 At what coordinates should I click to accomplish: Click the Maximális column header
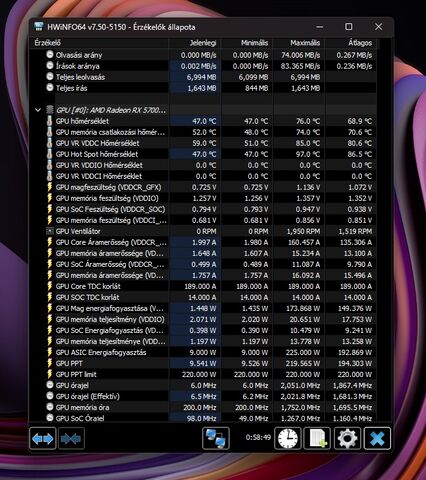coord(305,43)
